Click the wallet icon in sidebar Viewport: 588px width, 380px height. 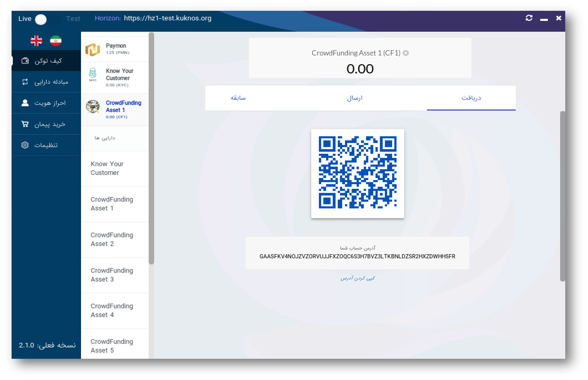click(25, 61)
